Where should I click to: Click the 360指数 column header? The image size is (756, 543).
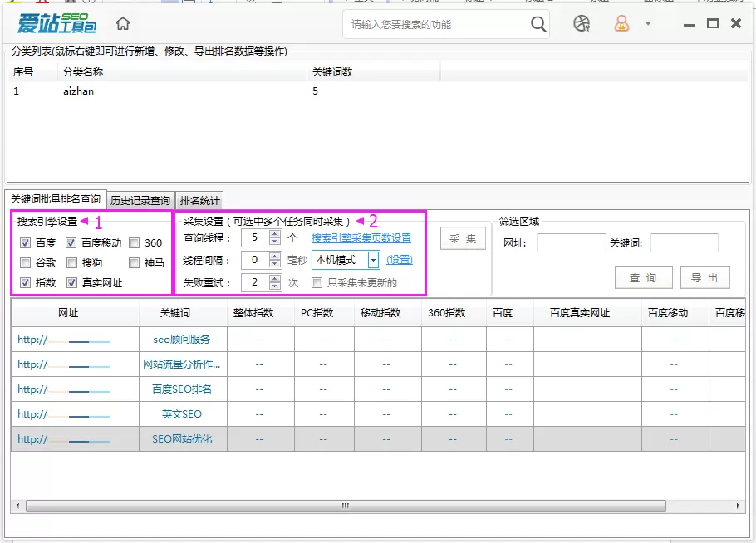(x=454, y=313)
